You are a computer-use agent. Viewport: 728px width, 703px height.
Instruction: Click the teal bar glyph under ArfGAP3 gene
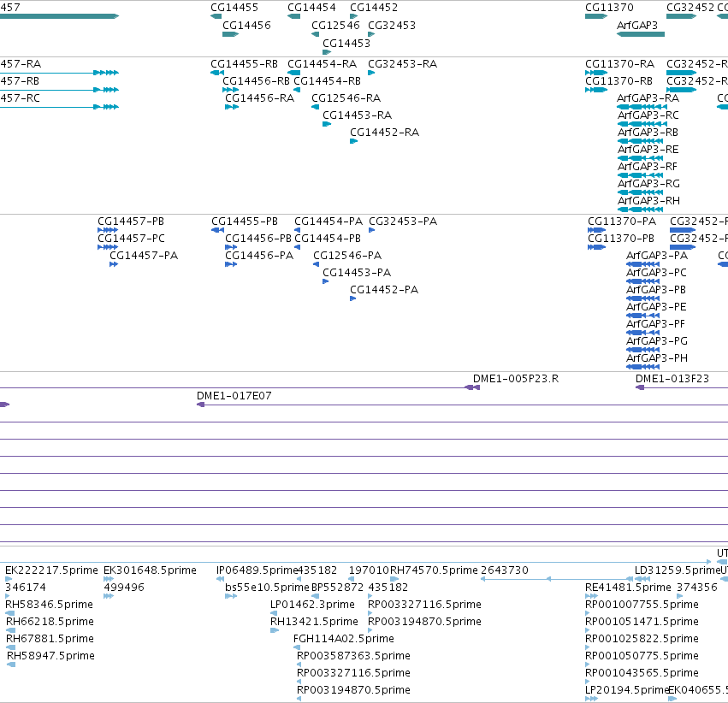point(641,34)
